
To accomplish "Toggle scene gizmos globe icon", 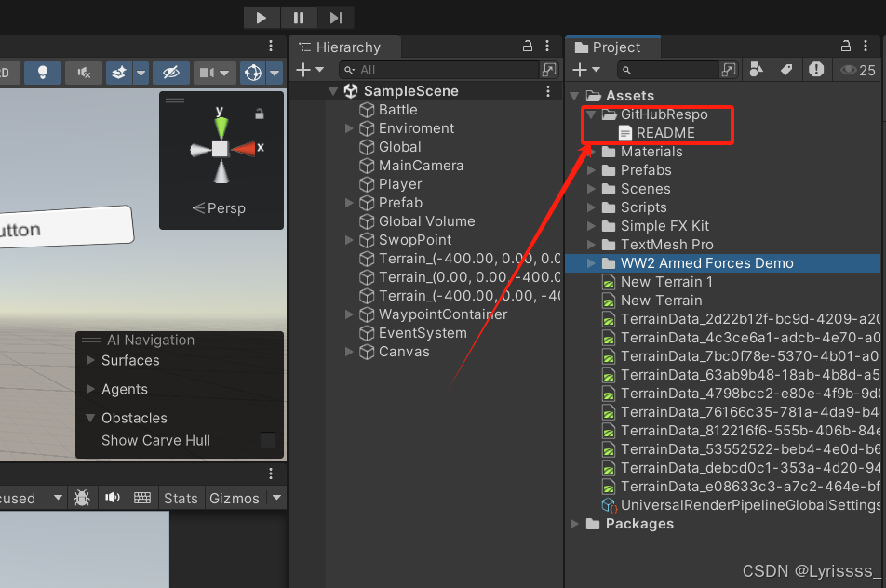I will (253, 73).
